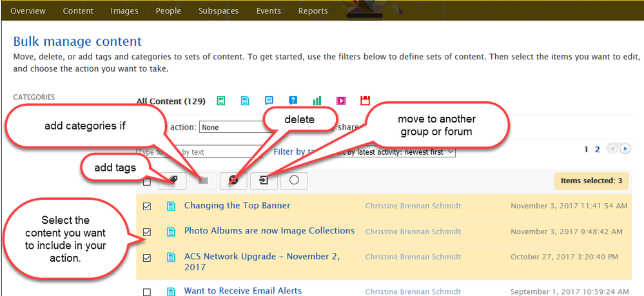Toggle the select-all checkbox in the toolbar

[147, 181]
